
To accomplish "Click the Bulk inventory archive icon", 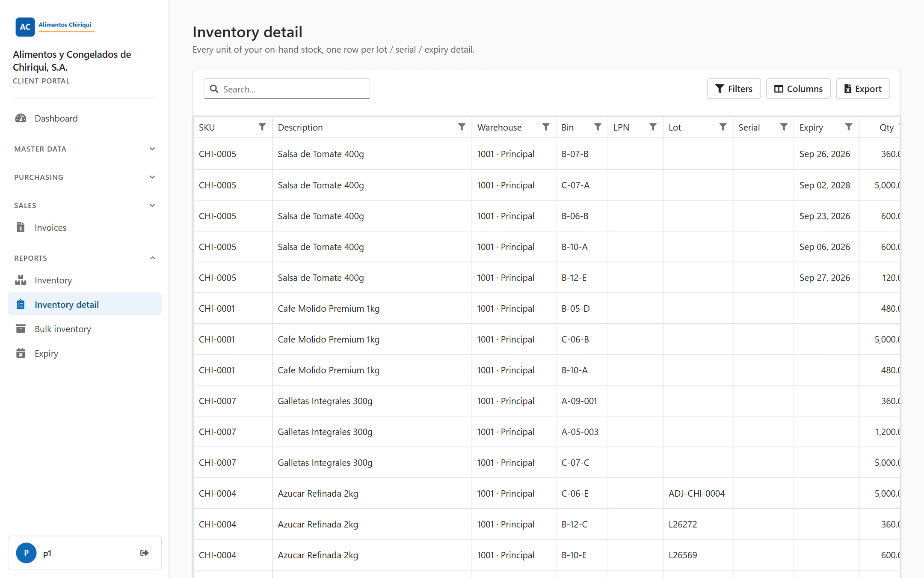I will tap(21, 329).
